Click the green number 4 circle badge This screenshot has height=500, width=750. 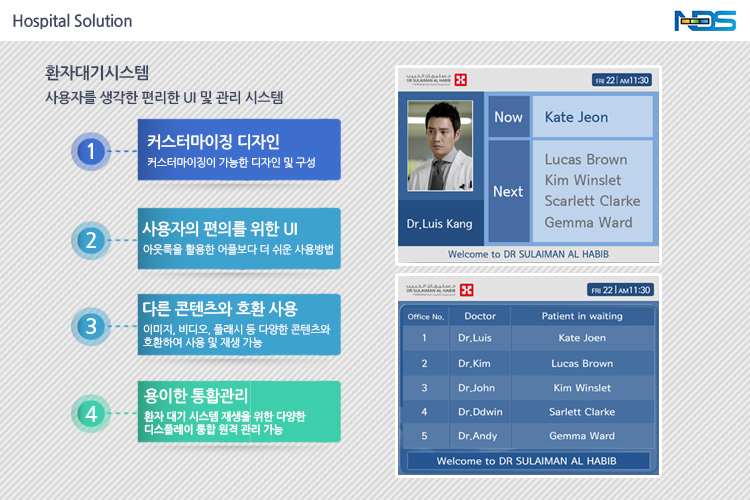pos(90,412)
